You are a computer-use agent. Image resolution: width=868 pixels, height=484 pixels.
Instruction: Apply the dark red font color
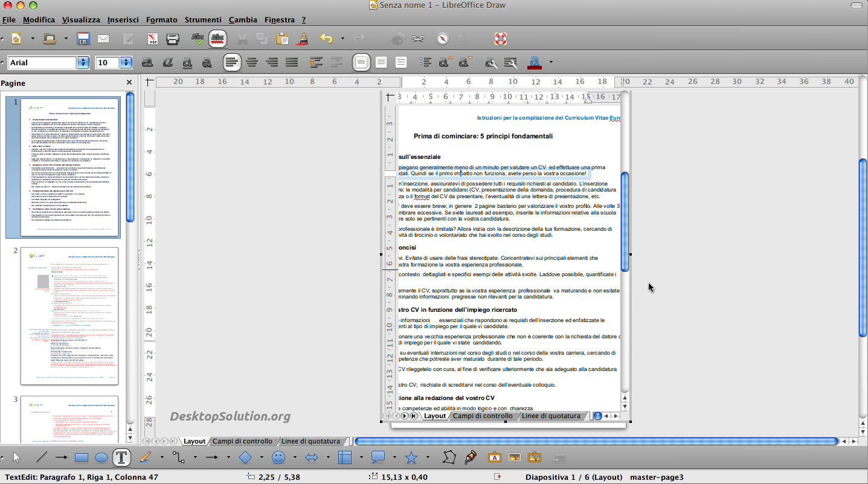pos(534,62)
